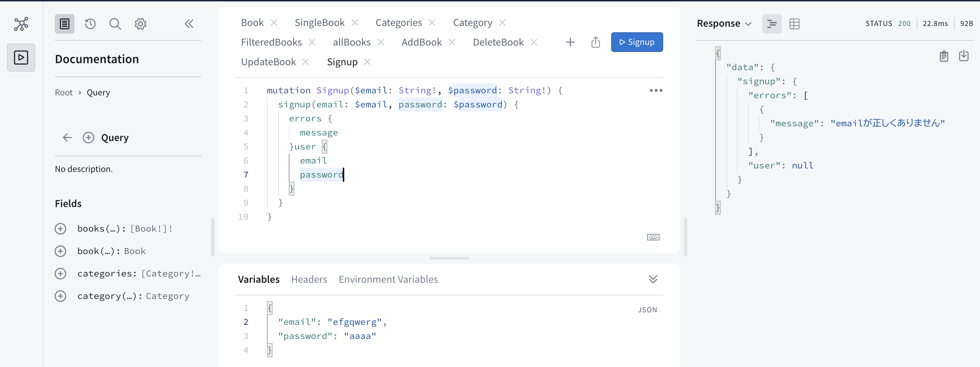The image size is (980, 367).
Task: Click the email value in variables editor
Action: point(354,322)
